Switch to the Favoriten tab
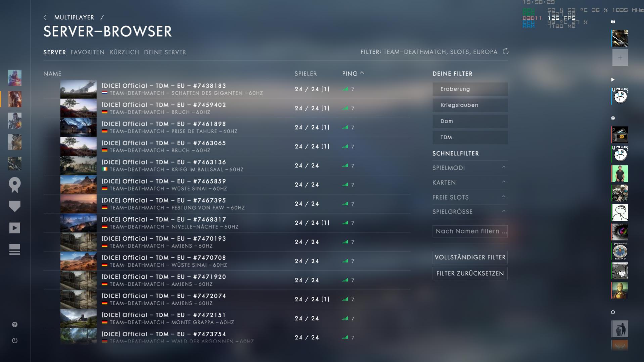Viewport: 644px width, 362px height. point(87,52)
